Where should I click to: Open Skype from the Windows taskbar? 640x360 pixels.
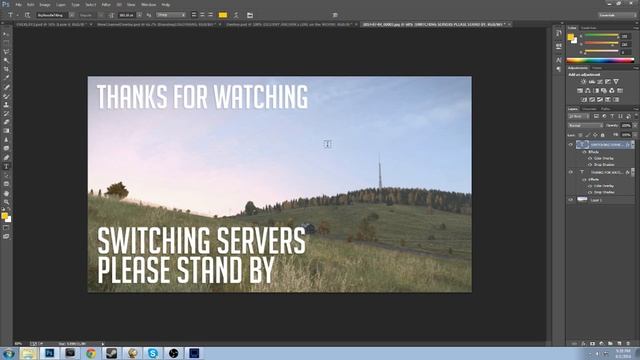click(x=153, y=353)
